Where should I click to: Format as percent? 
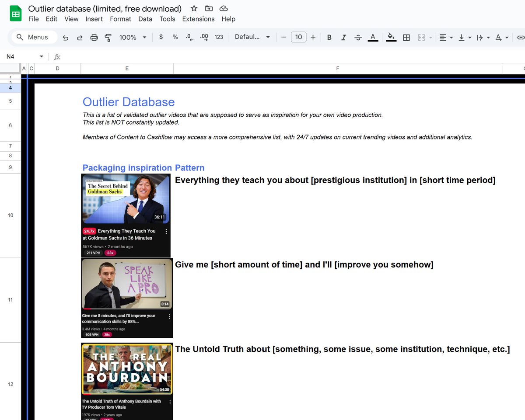point(175,37)
